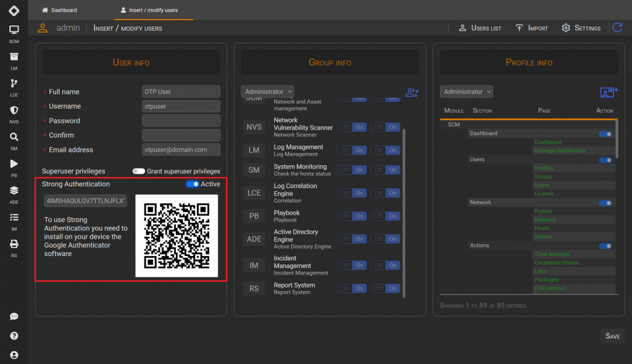The image size is (632, 364).
Task: Click the application logo at top left
Action: click(14, 10)
